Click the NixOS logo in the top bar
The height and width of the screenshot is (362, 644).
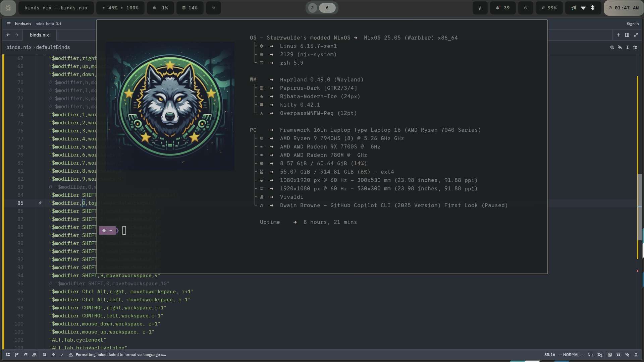click(x=8, y=8)
